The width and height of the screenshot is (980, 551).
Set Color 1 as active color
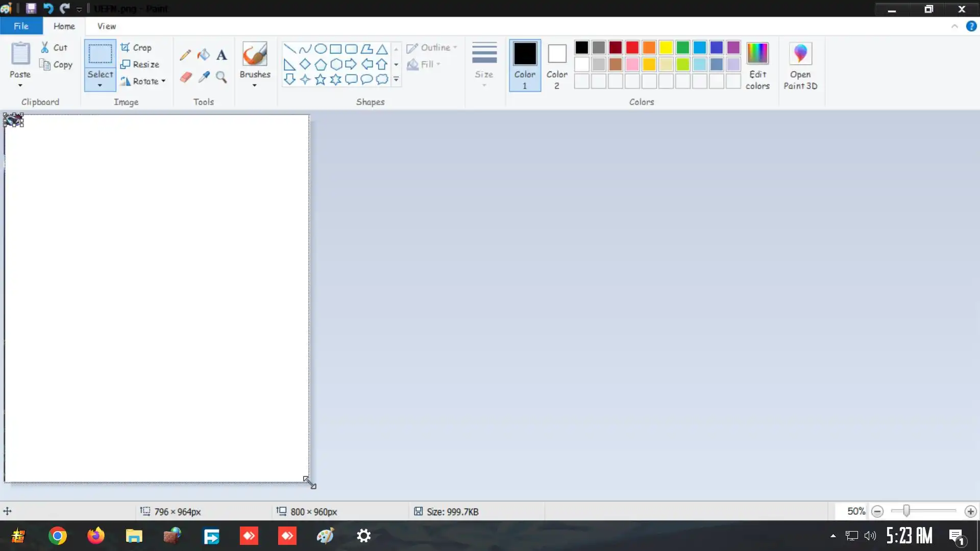pos(525,65)
